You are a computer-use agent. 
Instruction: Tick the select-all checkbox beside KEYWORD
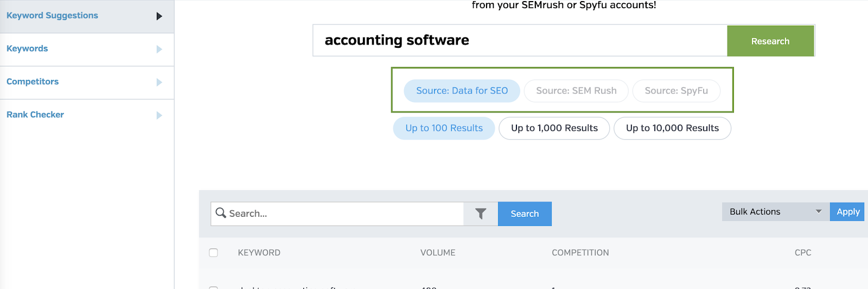tap(214, 253)
